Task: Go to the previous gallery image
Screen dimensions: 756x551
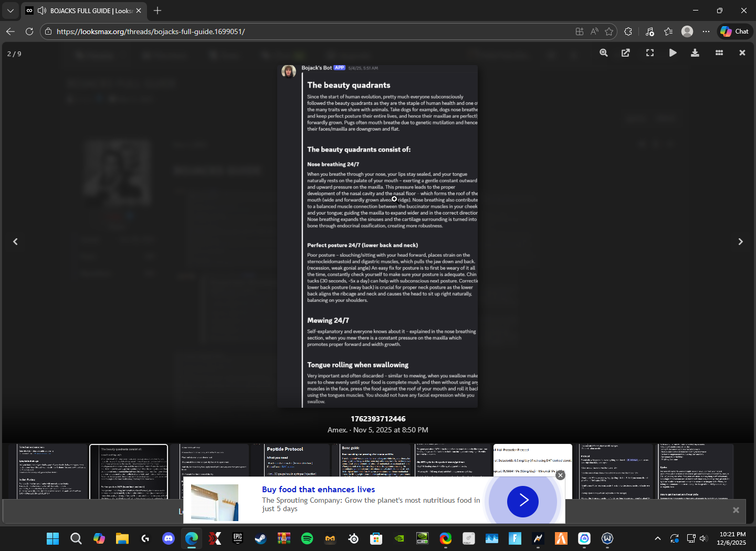Action: (15, 241)
